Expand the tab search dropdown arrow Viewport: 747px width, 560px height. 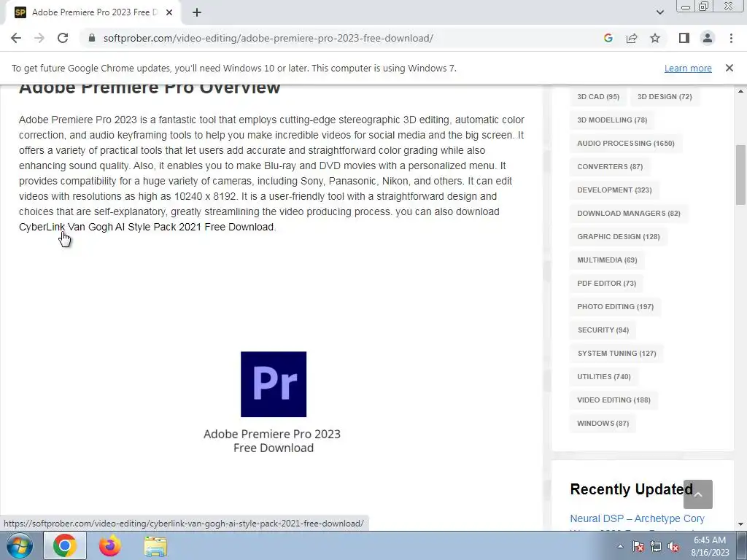(659, 12)
